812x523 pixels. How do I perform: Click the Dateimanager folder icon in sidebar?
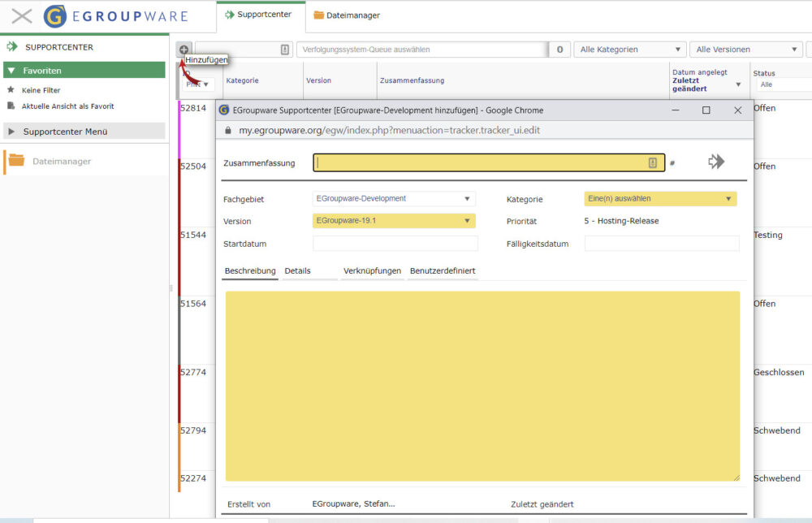point(16,161)
